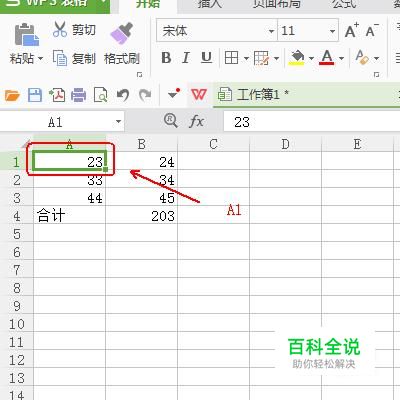Open the 插入 ribbon tab
The image size is (400, 400).
[210, 4]
